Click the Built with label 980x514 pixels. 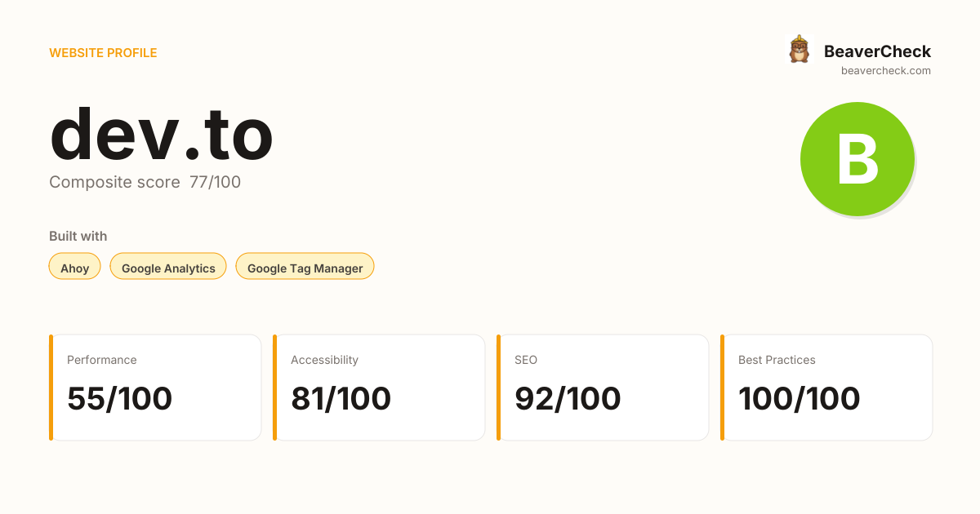click(x=78, y=236)
